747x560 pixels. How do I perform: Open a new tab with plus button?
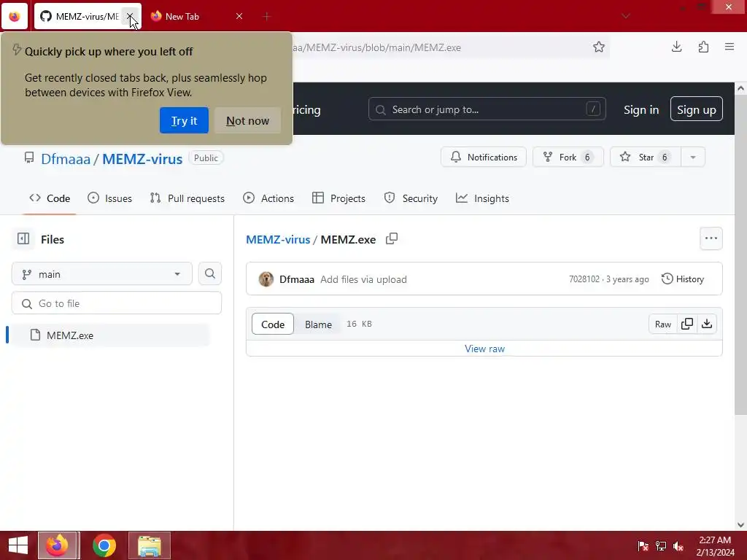[266, 16]
